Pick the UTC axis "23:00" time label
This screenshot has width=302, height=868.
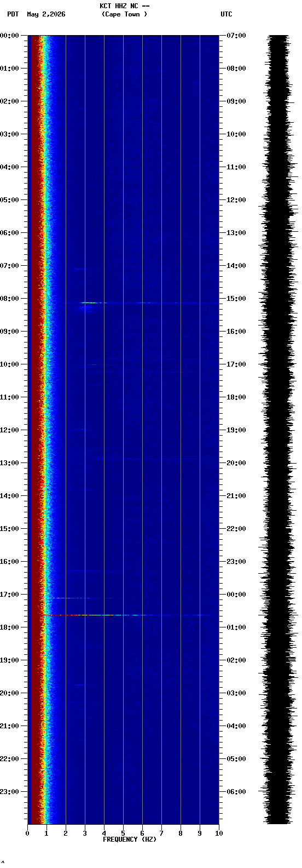coord(236,562)
